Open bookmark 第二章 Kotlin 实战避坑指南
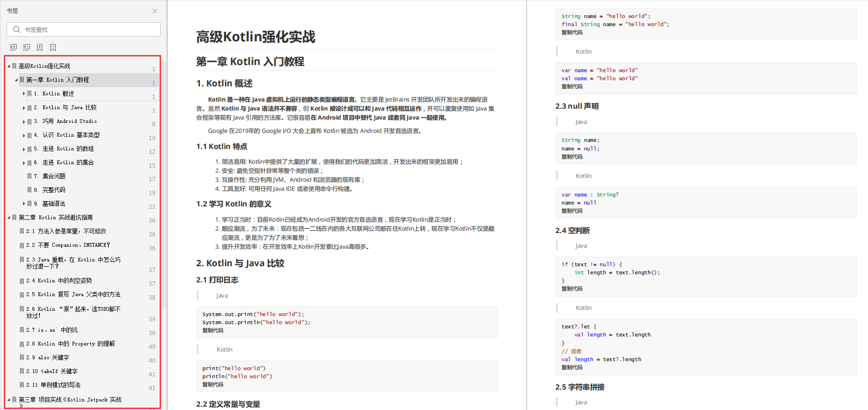 56,217
